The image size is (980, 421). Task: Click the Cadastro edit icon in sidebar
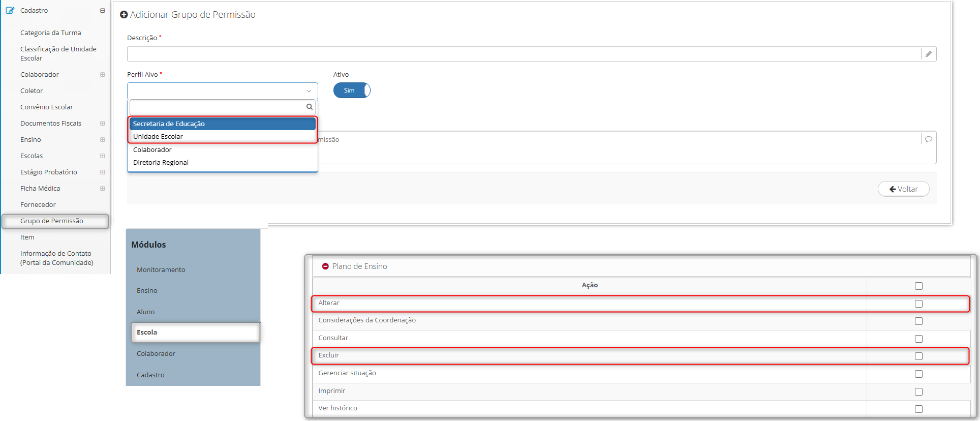[x=10, y=10]
